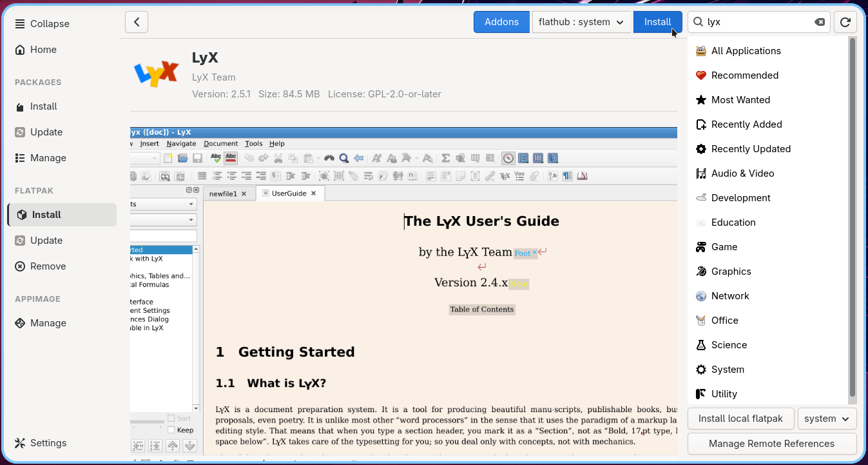Select Install under the Flatpak section
This screenshot has width=868, height=465.
coord(62,215)
